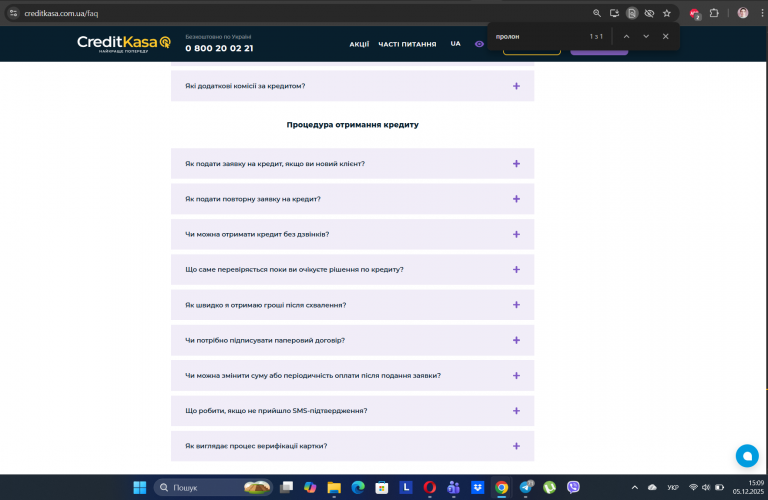Open Windows Start menu

pos(140,487)
